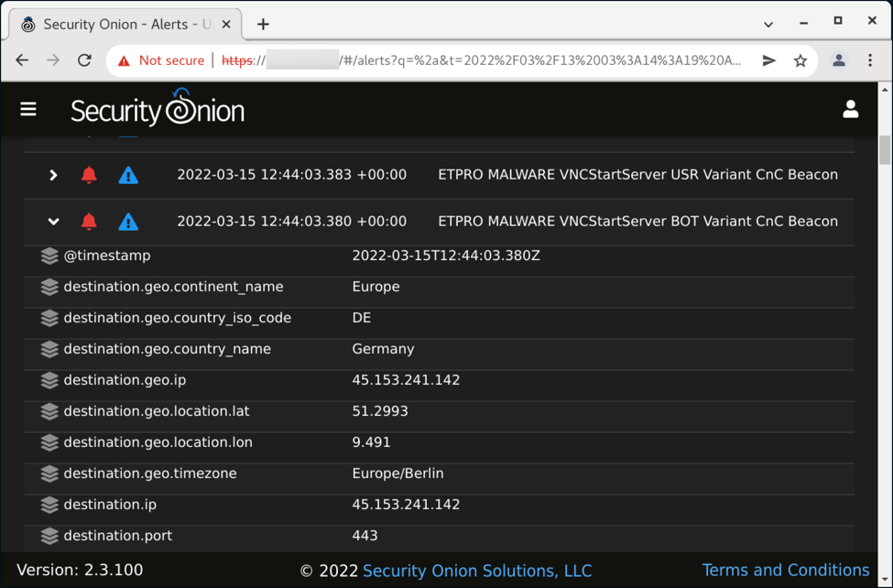Open the Terms and Conditions link
Screen dimensions: 893x588
click(785, 570)
